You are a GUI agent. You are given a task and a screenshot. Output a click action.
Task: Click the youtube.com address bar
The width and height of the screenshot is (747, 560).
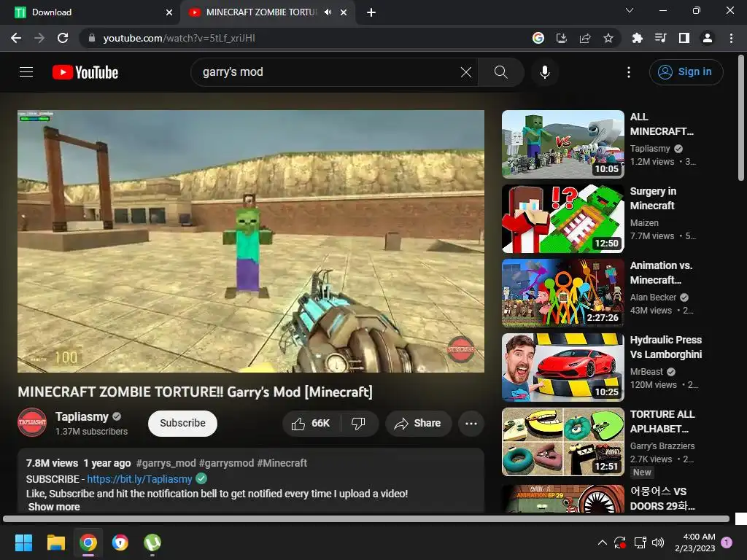[305, 38]
